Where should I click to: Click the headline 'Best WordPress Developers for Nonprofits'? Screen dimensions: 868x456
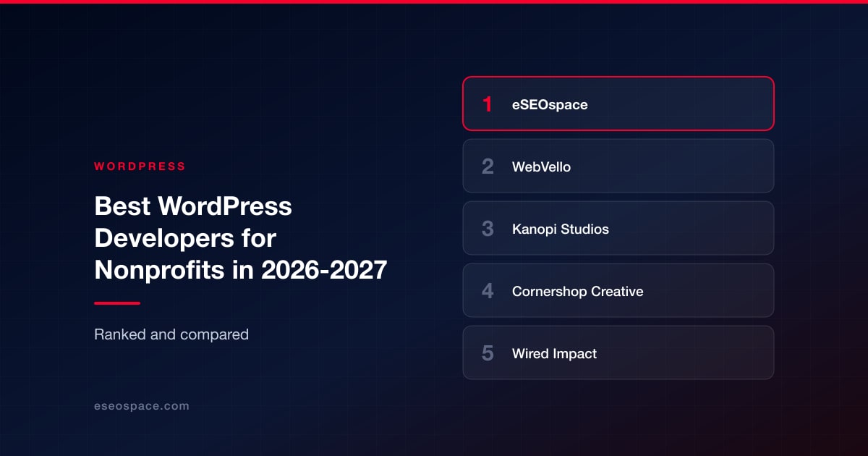[x=240, y=238]
